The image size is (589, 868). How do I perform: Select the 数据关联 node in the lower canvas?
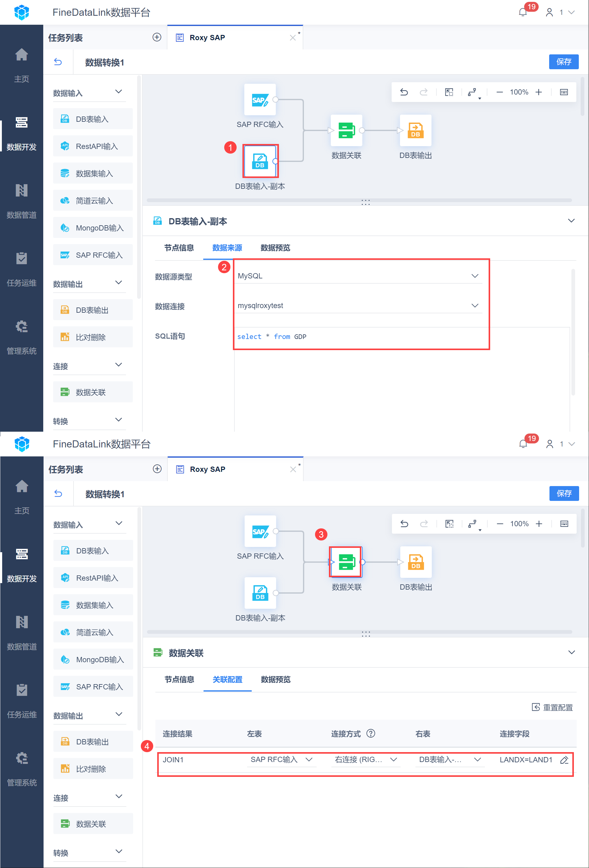[x=347, y=562]
